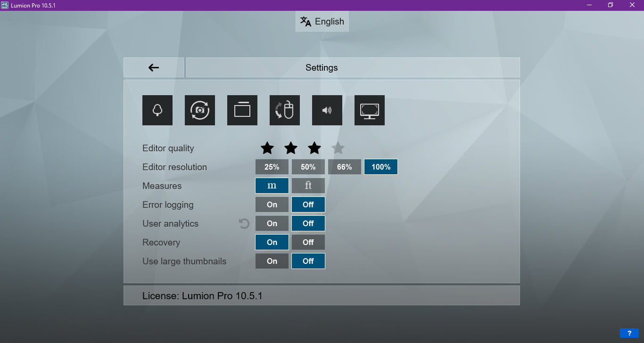Set editor quality to one star

(267, 148)
